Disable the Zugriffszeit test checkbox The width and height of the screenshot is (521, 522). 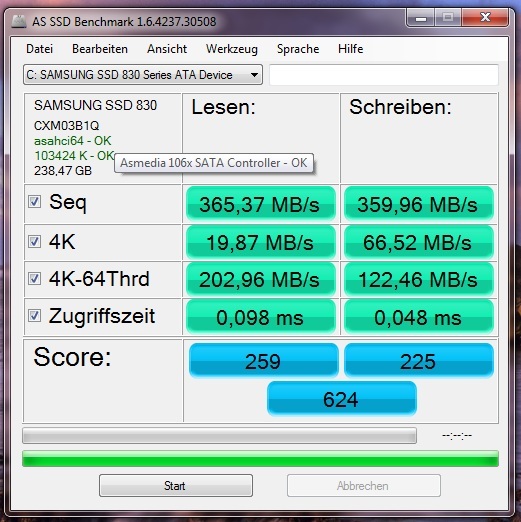tap(34, 316)
